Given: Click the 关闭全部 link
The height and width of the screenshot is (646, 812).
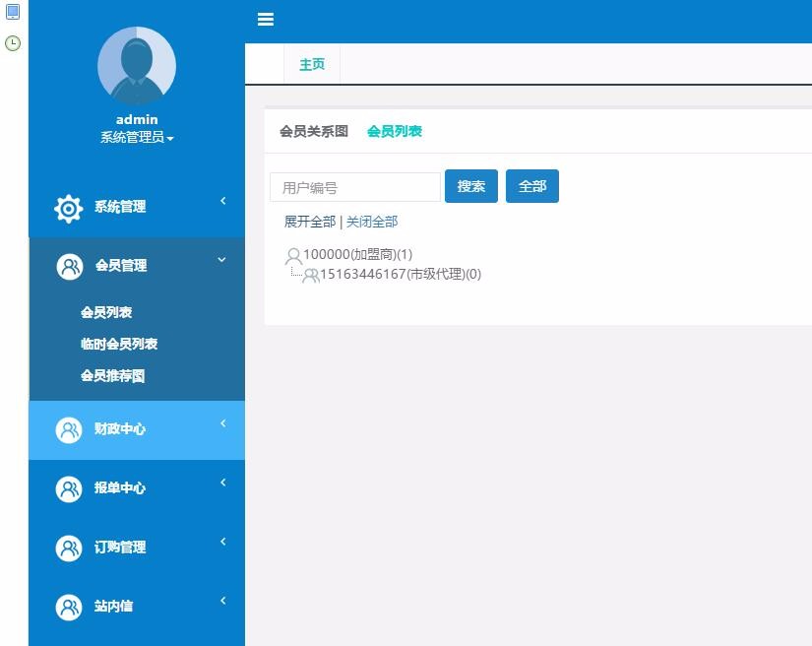Looking at the screenshot, I should pos(372,222).
